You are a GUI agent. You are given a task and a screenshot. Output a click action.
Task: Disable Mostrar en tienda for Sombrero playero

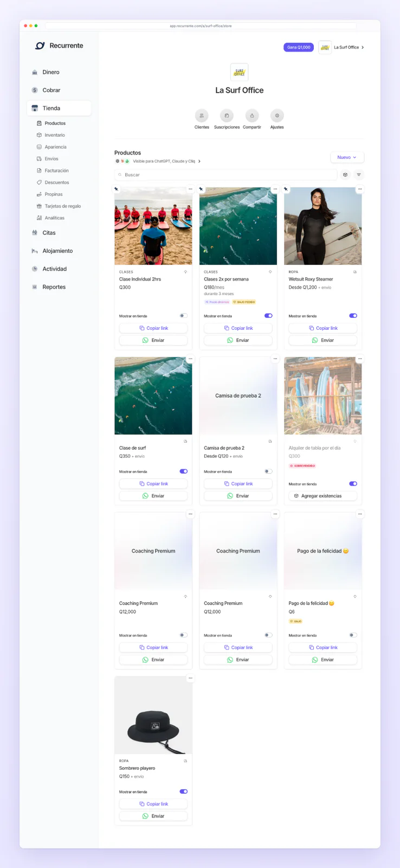pyautogui.click(x=184, y=792)
